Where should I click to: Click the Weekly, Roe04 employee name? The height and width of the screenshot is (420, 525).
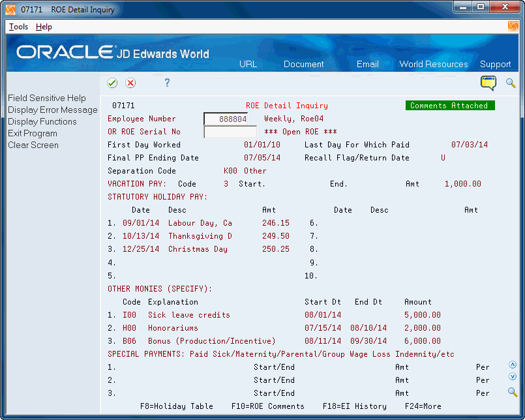pyautogui.click(x=293, y=119)
